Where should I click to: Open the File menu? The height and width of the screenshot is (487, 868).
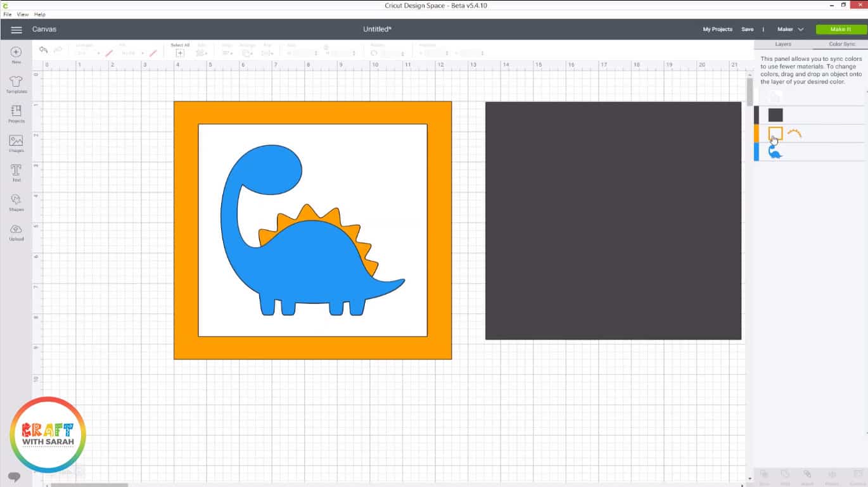point(8,14)
